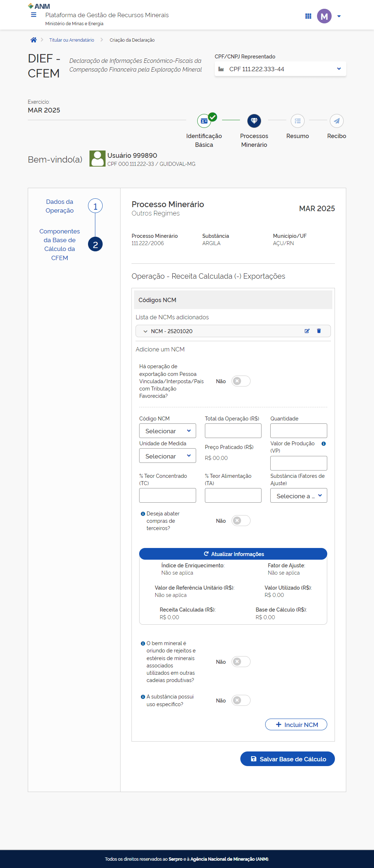374x868 pixels.
Task: Click the Resumo step icon
Action: pos(297,121)
